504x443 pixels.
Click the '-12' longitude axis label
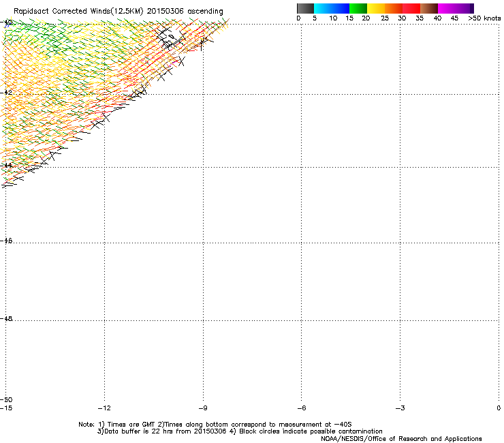[104, 408]
